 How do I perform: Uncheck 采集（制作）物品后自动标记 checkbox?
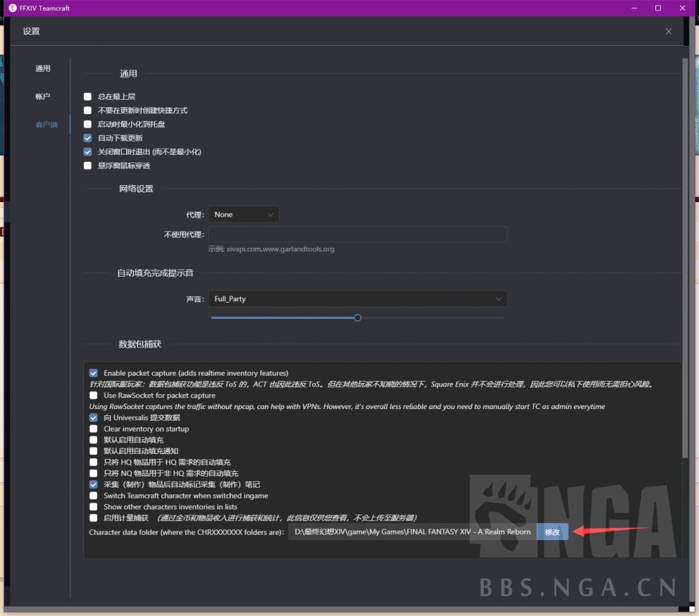pyautogui.click(x=93, y=484)
